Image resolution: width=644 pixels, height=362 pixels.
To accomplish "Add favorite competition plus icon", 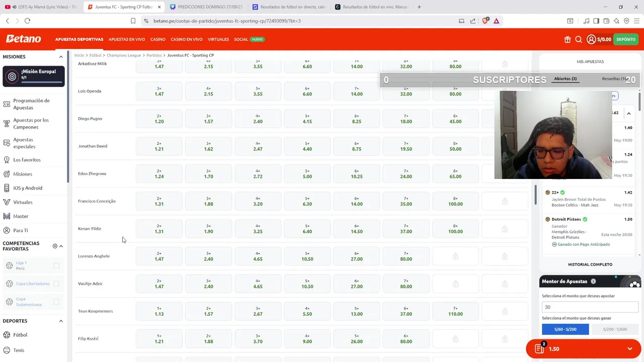I will (55, 246).
